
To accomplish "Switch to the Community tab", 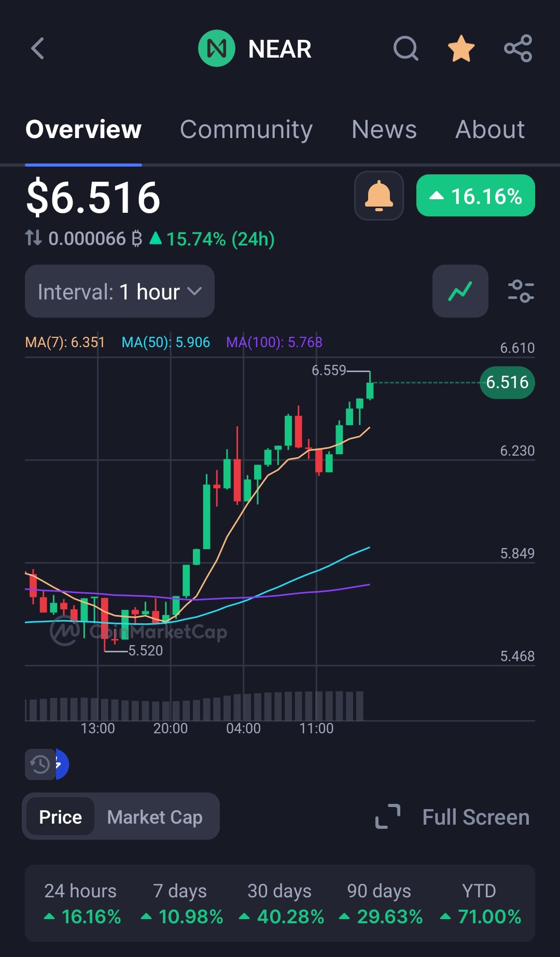I will point(246,129).
